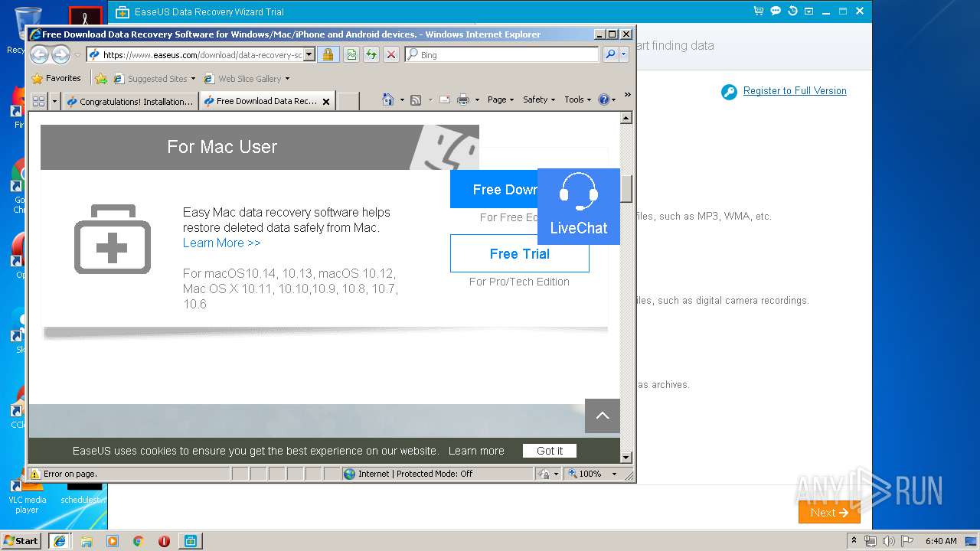
Task: Stop page loading with the red X icon
Action: (391, 54)
